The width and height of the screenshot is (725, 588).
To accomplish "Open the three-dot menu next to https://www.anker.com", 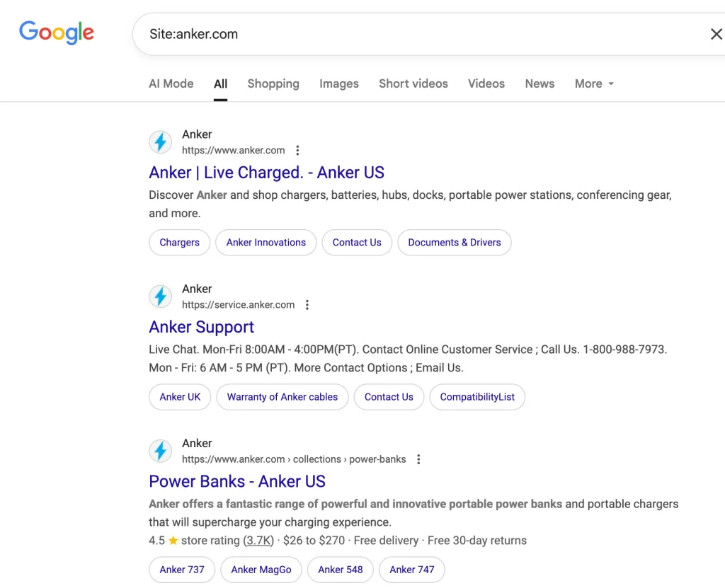I will tap(298, 150).
